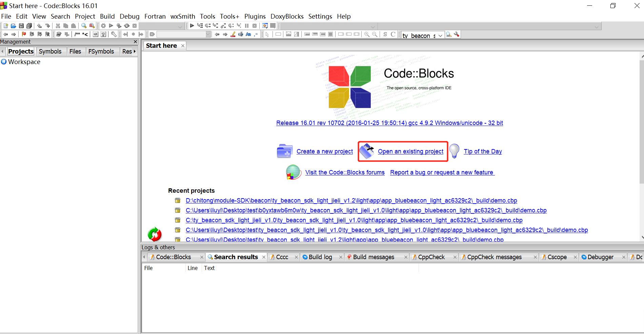
Task: Toggle the Match case Aa button
Action: pos(248,34)
